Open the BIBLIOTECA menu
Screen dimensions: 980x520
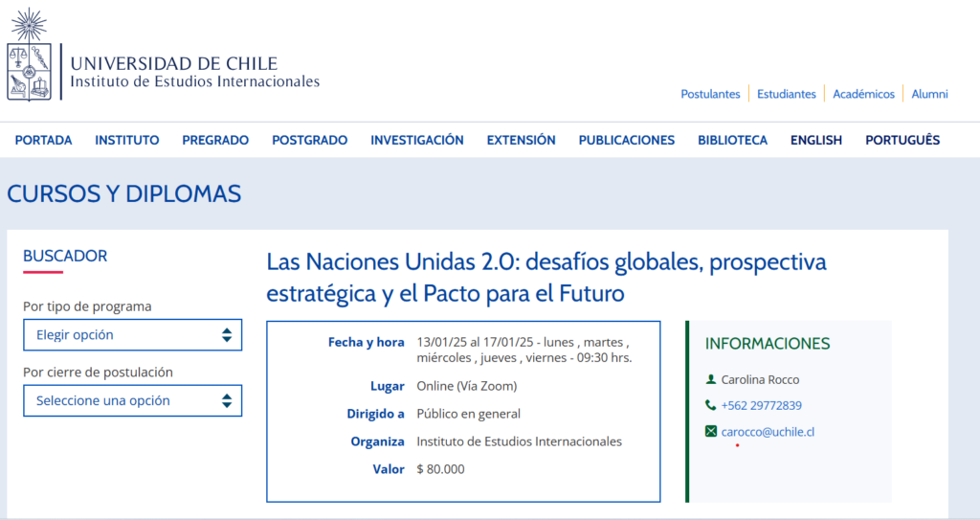(732, 140)
